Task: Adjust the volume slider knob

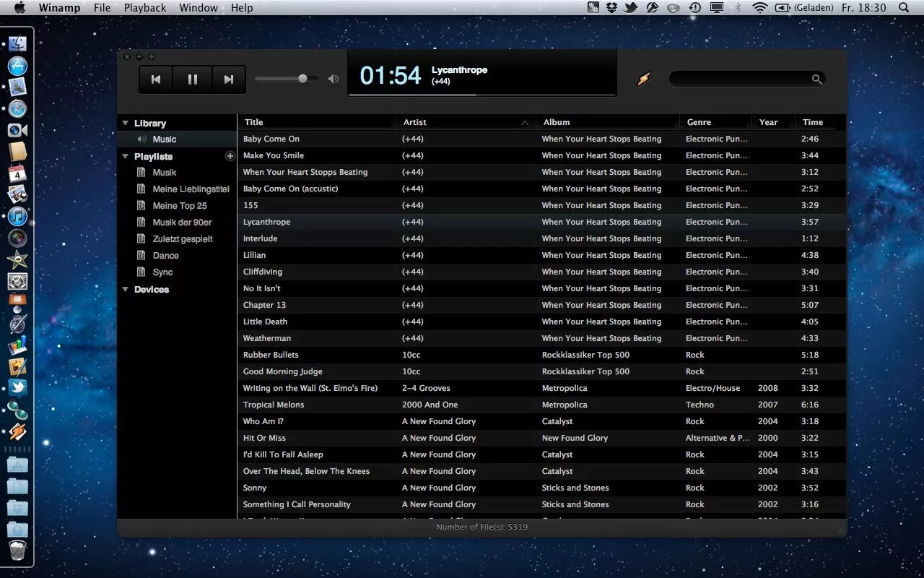Action: point(303,79)
